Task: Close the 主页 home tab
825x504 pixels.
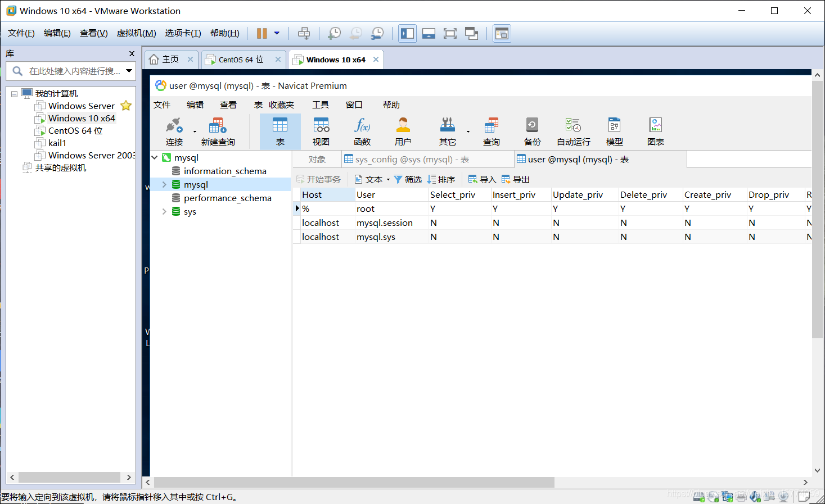Action: pyautogui.click(x=190, y=60)
